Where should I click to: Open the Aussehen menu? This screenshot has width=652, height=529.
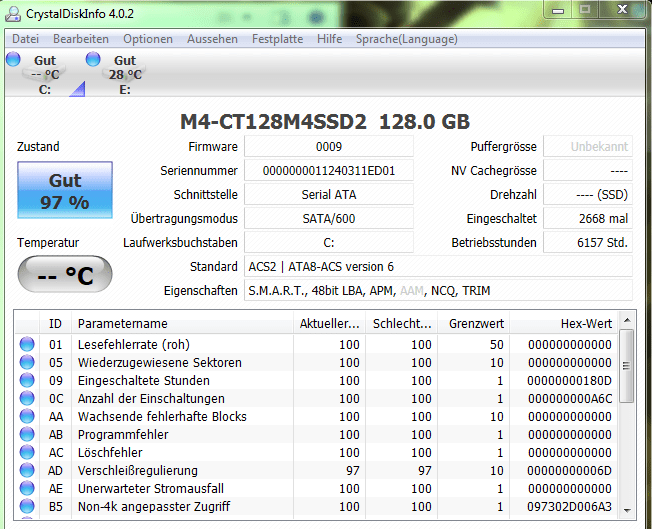212,39
